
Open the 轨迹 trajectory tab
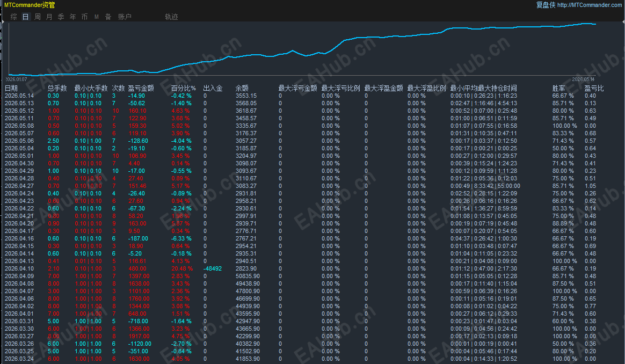pos(171,17)
